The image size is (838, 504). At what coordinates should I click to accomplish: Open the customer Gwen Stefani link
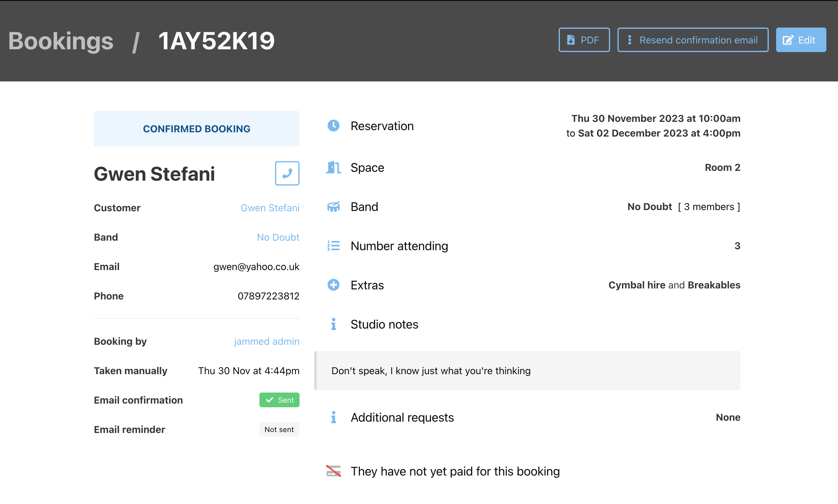coord(270,208)
